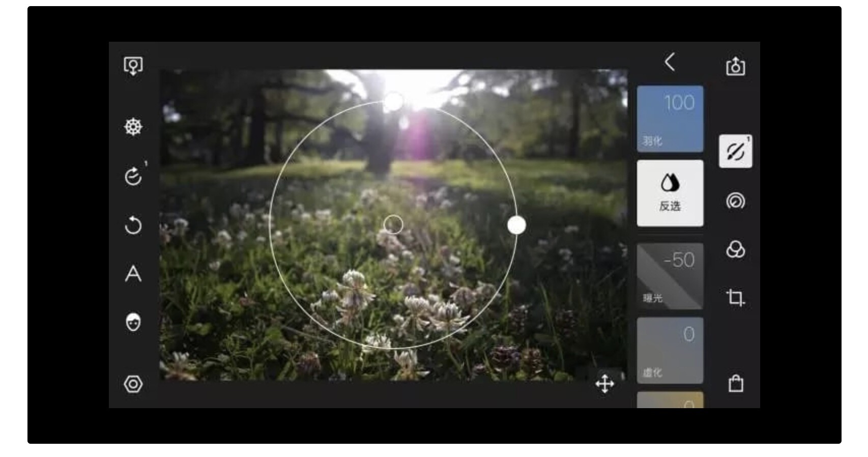
Task: Open the face retouch tool icon
Action: pyautogui.click(x=133, y=322)
